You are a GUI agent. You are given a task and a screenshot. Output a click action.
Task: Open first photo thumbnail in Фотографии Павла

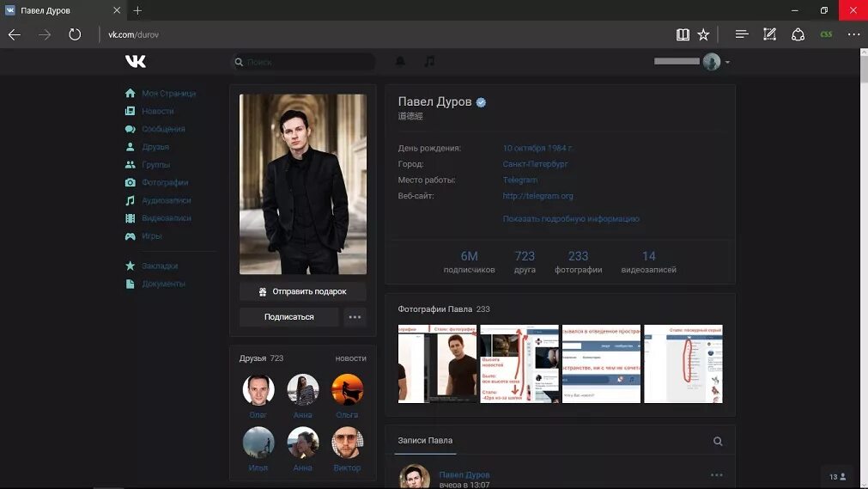(x=437, y=364)
